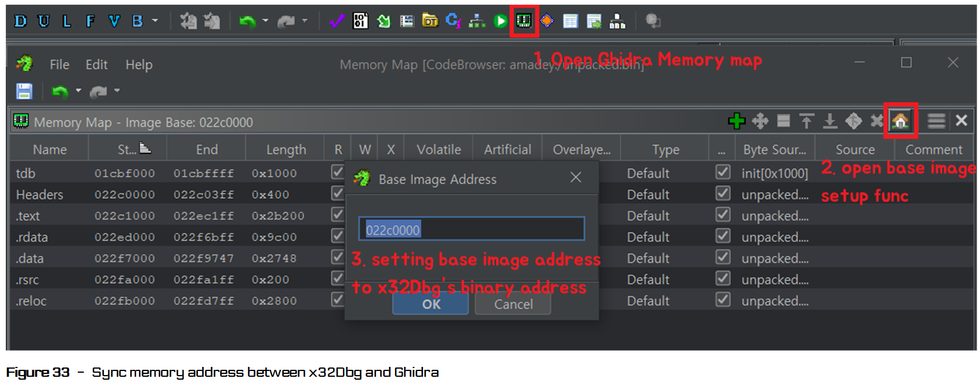Click the purple checkmark icon

click(337, 21)
